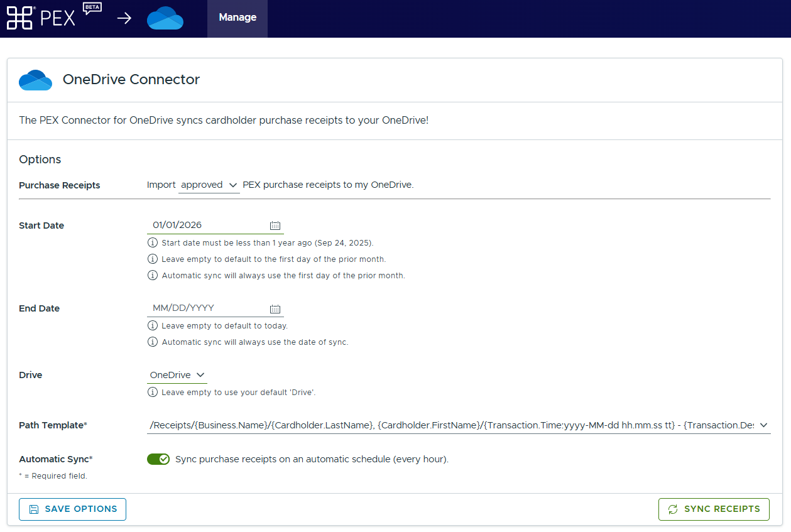This screenshot has width=791, height=532.
Task: Click info icon beside 'Leave empty to default to the first day'
Action: (152, 259)
